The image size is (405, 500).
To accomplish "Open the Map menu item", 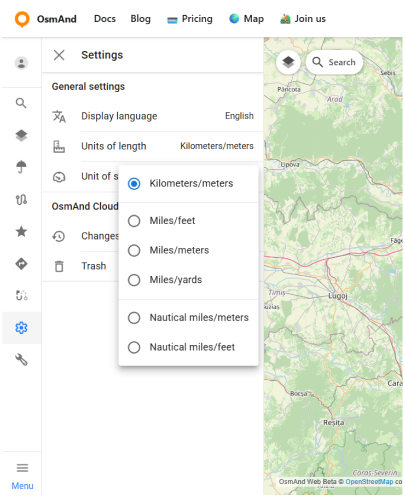I will coord(246,19).
